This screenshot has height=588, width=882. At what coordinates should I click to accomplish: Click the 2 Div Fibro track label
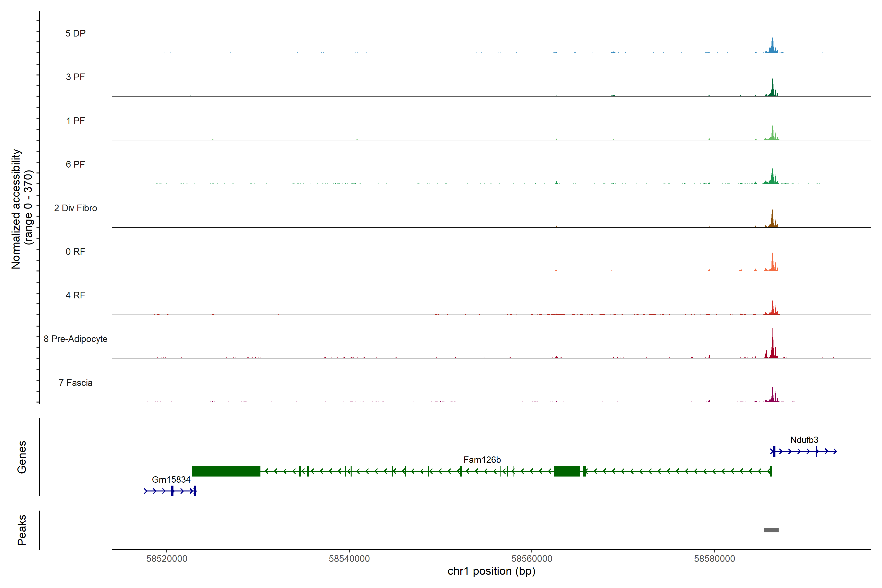point(75,208)
